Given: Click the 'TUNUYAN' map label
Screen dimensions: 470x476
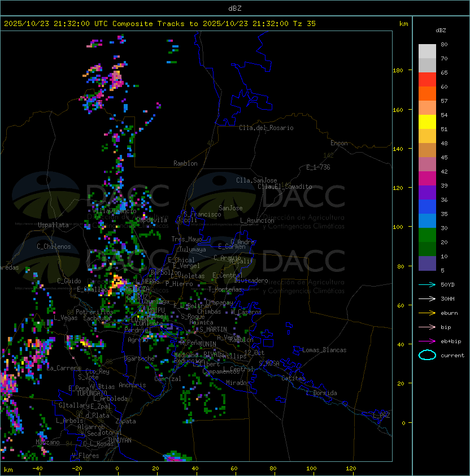Looking at the screenshot, I should click(120, 440).
